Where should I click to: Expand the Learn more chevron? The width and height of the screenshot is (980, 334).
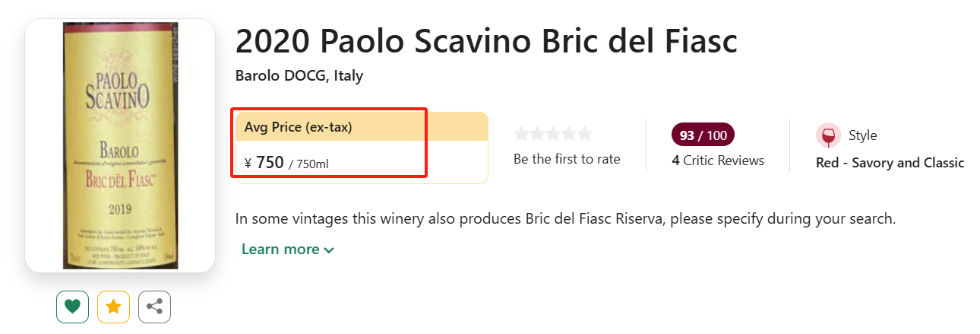[x=329, y=250]
